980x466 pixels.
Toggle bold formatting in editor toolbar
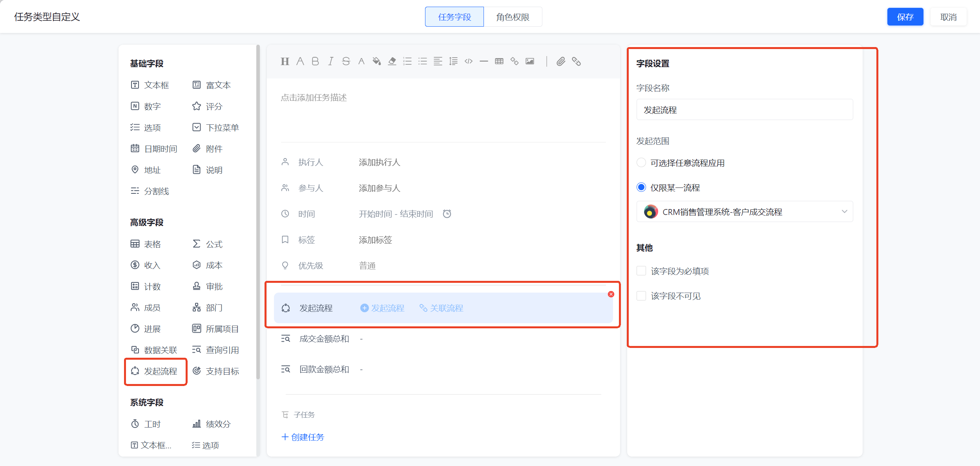point(315,61)
